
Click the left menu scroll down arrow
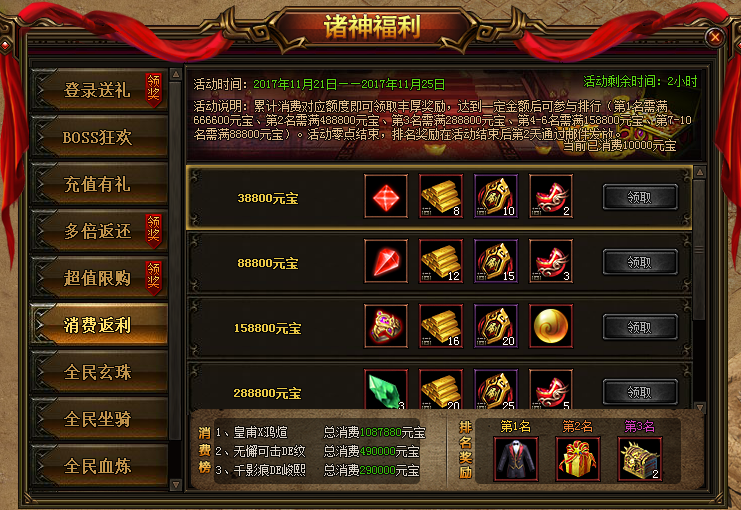point(175,484)
